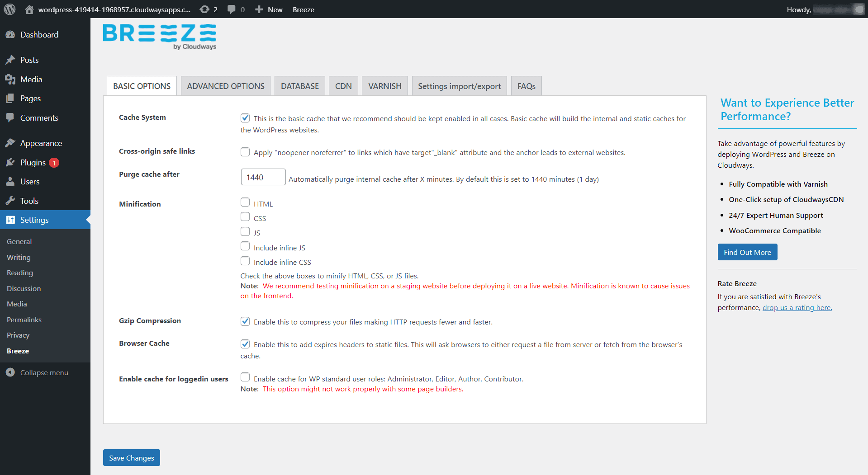Collapse the admin sidebar menu
The width and height of the screenshot is (868, 475).
coord(44,373)
